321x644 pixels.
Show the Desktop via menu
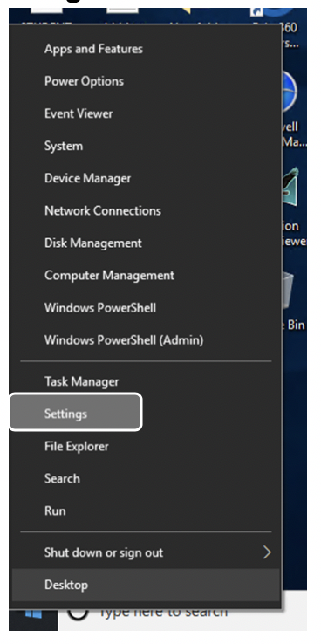coord(146,585)
